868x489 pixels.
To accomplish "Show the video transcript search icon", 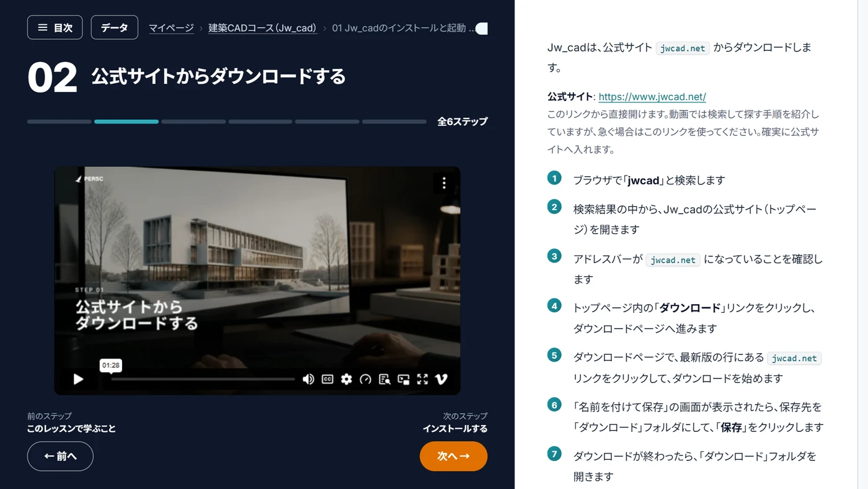I will click(x=384, y=379).
